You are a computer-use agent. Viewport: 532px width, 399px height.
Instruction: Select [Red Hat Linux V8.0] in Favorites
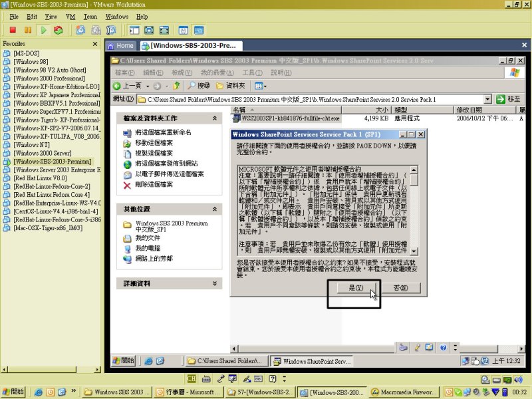(x=40, y=178)
